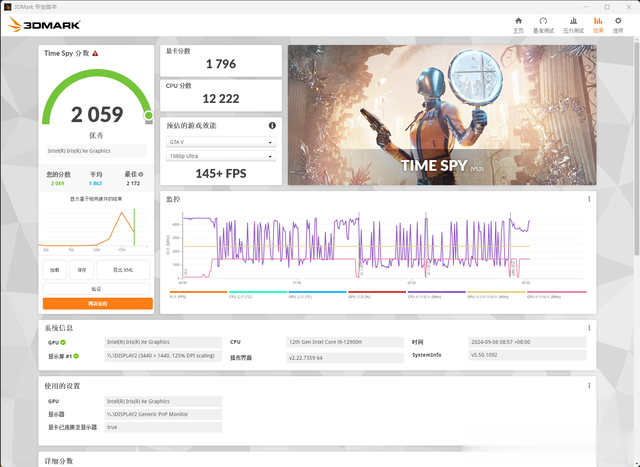Viewport: 640px width, 467px height.
Task: Click GPU field in 系统信息 section
Action: tap(163, 342)
